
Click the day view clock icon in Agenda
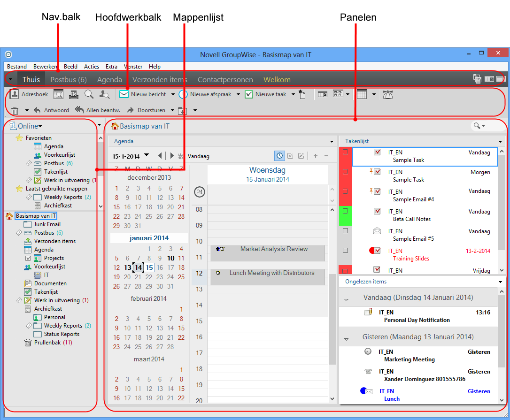click(x=279, y=156)
